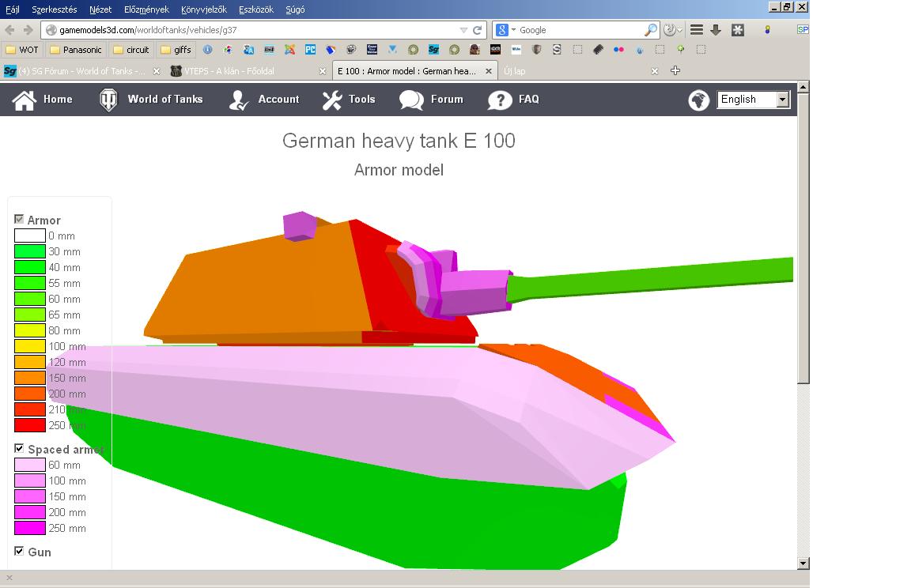The width and height of the screenshot is (915, 588).
Task: Click the Account person icon
Action: 239,100
